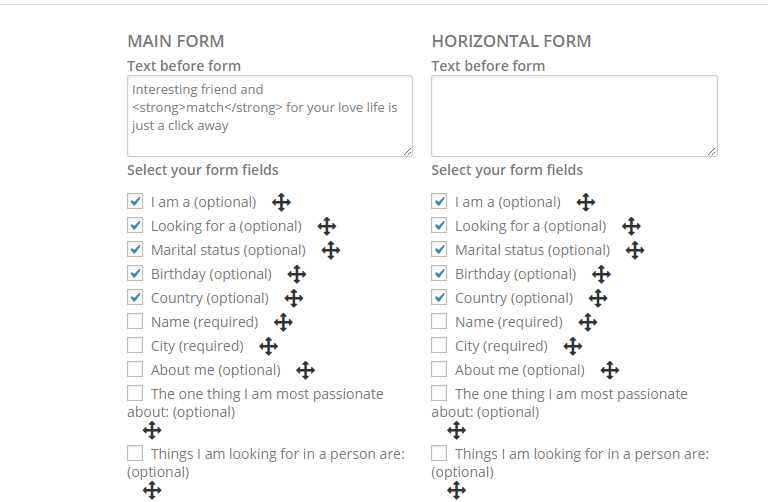The width and height of the screenshot is (768, 502).
Task: Click the empty Horizontal Form text box
Action: coord(574,115)
